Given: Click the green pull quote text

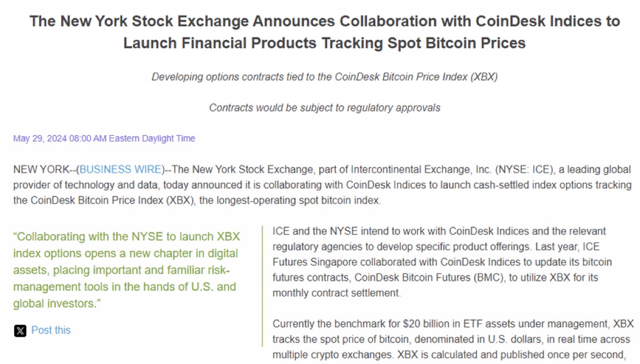Looking at the screenshot, I should coord(125,270).
